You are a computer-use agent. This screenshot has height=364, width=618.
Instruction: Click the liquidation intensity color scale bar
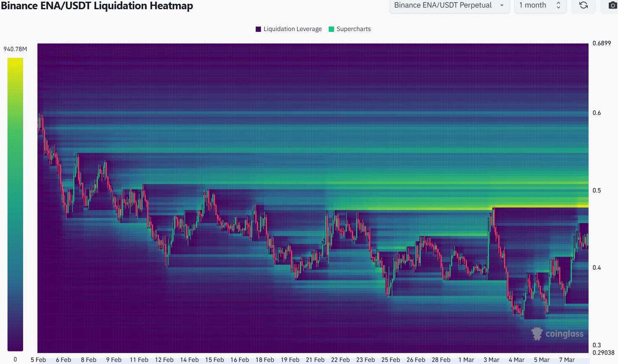click(15, 205)
